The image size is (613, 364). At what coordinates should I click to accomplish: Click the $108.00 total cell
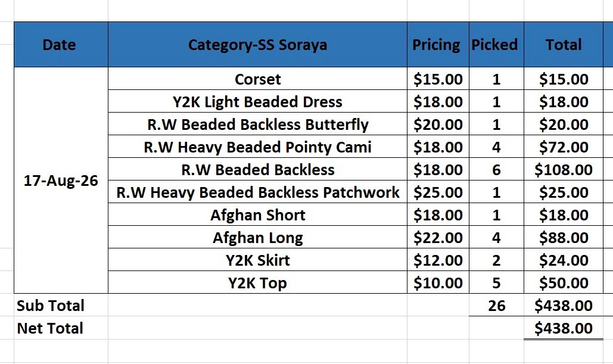pos(564,170)
